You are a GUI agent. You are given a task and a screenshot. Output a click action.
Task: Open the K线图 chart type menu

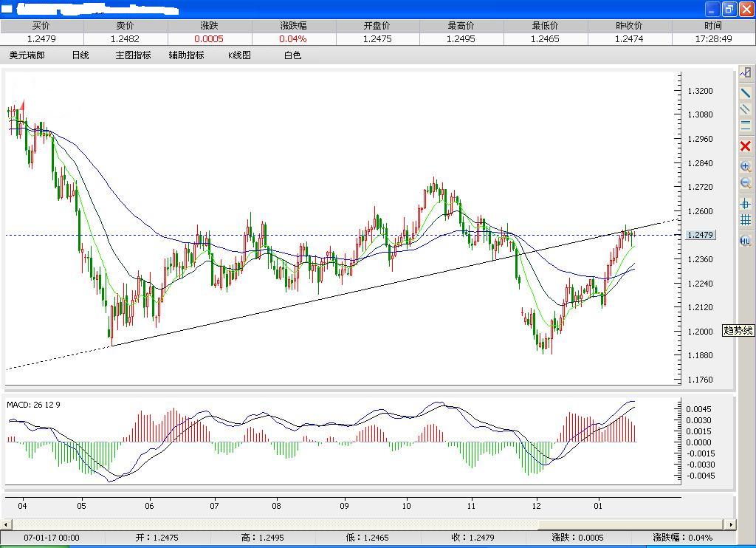pyautogui.click(x=240, y=55)
